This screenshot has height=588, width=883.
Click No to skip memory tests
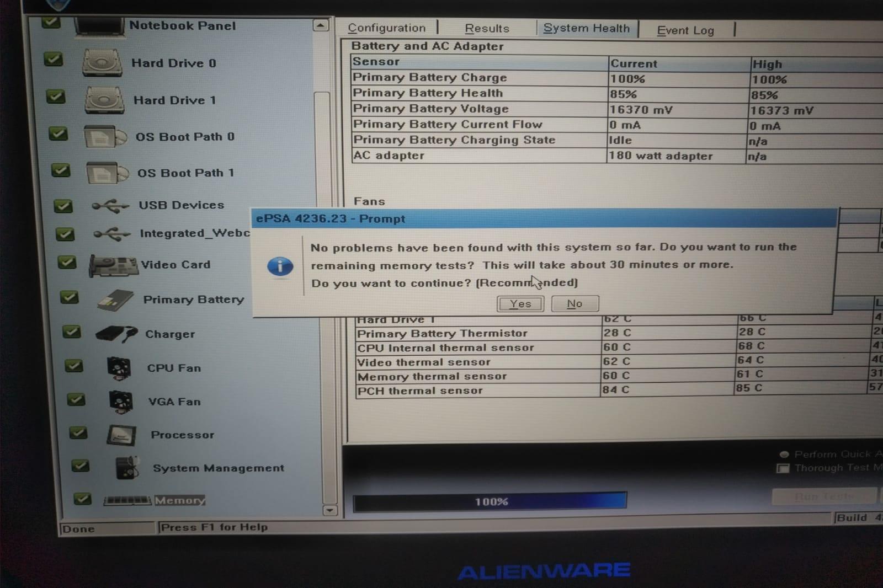click(x=575, y=304)
